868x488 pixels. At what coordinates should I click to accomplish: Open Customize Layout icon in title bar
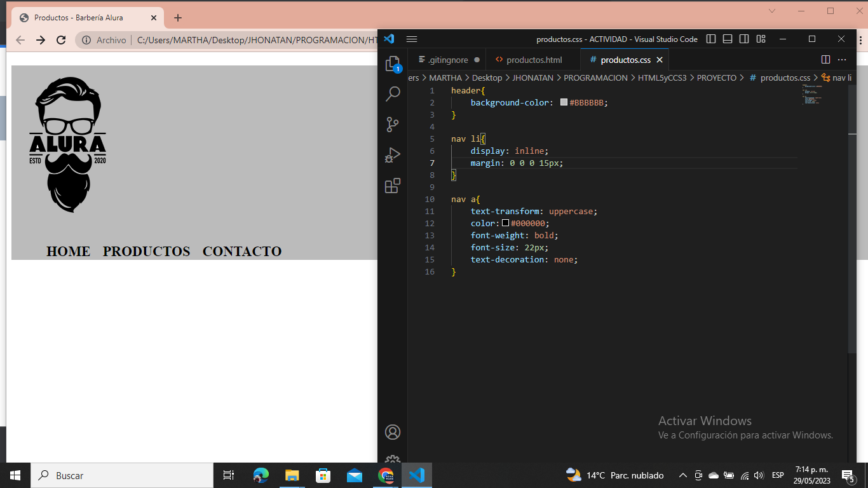click(x=761, y=39)
